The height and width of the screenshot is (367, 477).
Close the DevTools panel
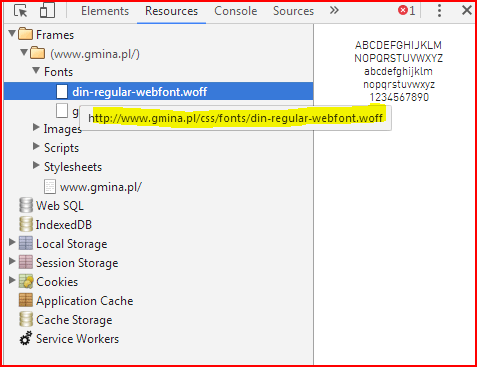point(467,10)
